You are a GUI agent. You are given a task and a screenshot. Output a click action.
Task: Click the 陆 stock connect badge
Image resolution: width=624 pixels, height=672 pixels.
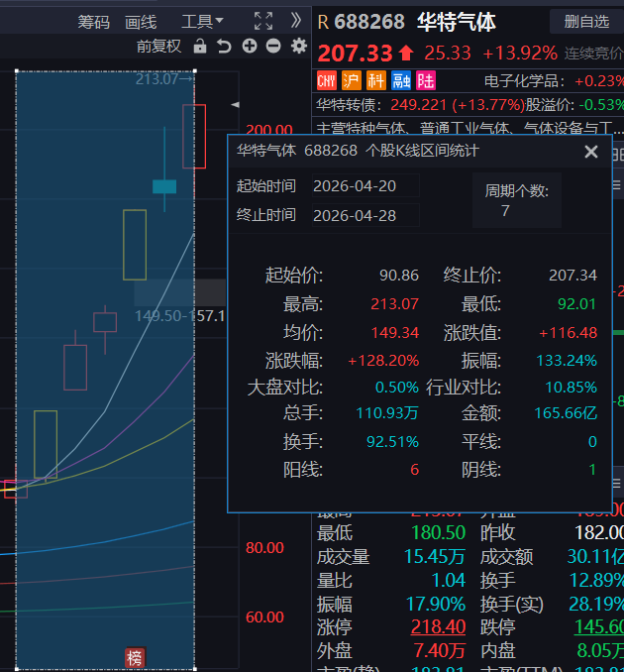pos(426,80)
